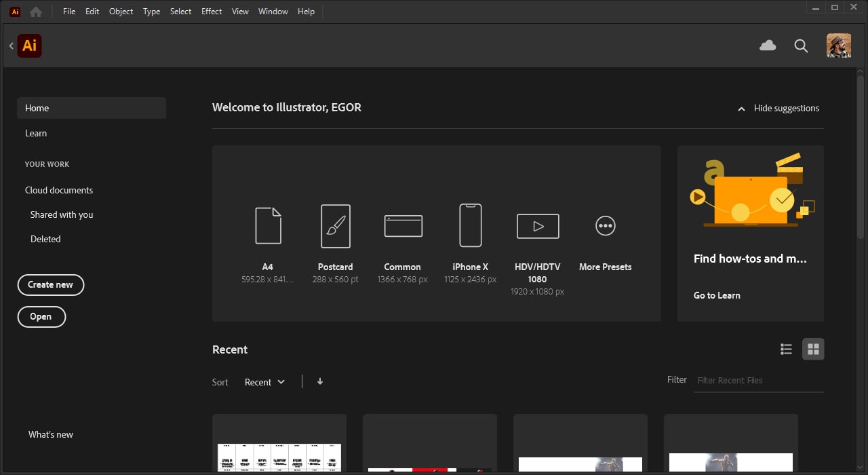Click the What's new link
The height and width of the screenshot is (475, 868).
pos(51,434)
